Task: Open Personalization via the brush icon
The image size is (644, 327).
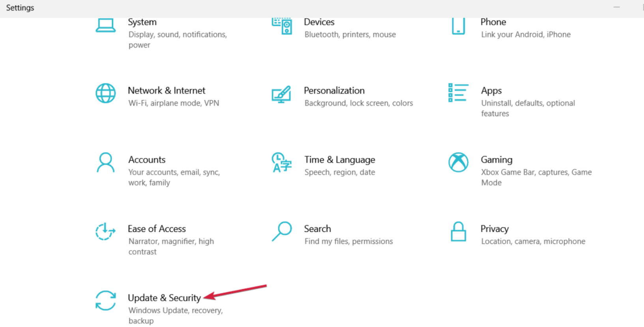Action: point(281,94)
